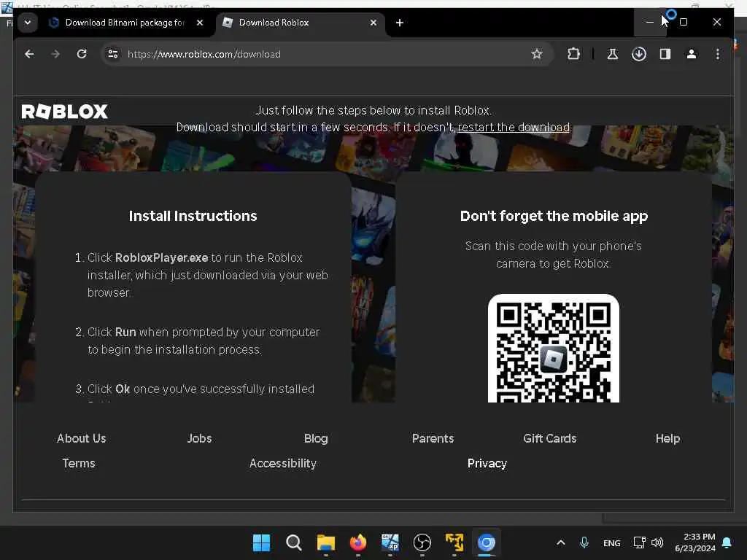Open Windows taskbar search
Screen dimensions: 747x560
coord(293,542)
